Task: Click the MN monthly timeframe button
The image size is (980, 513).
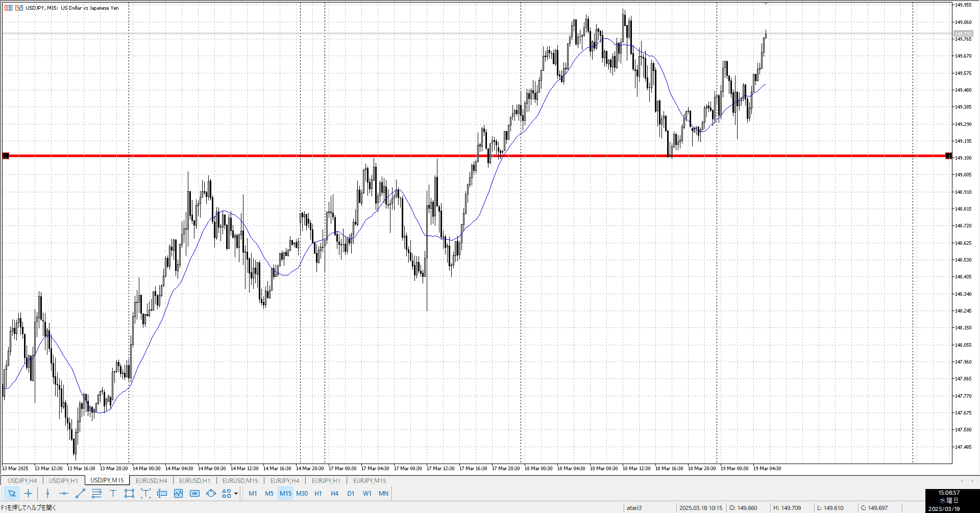Action: (x=383, y=493)
